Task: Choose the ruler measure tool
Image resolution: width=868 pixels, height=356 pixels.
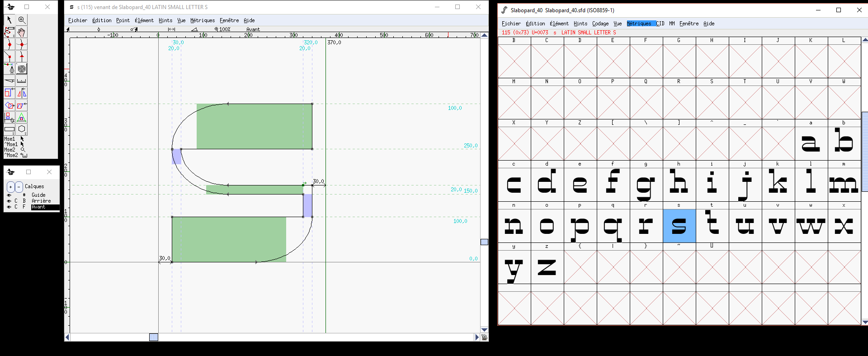Action: click(22, 81)
